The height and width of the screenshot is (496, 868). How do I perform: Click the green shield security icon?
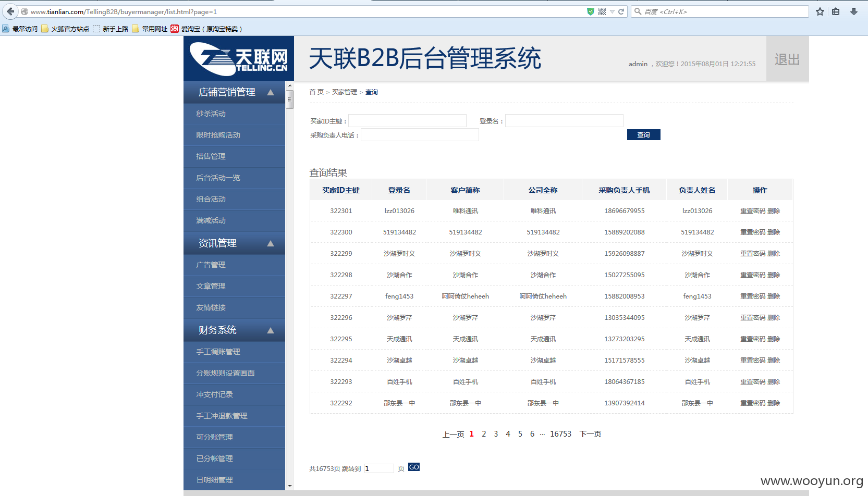tap(591, 11)
